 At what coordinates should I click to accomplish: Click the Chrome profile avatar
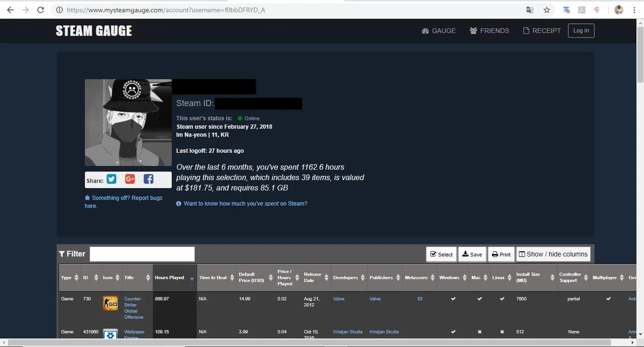click(619, 10)
